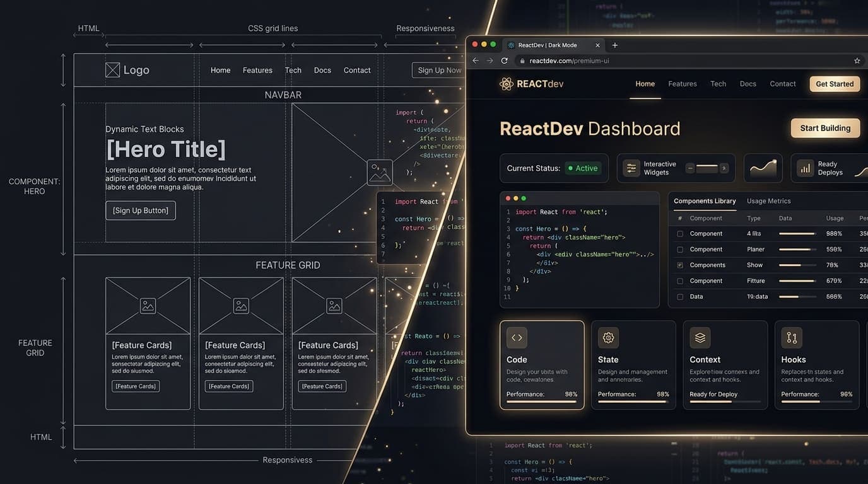Click Features in the wireframe navbar
Screen dimensions: 868x484
pos(257,71)
